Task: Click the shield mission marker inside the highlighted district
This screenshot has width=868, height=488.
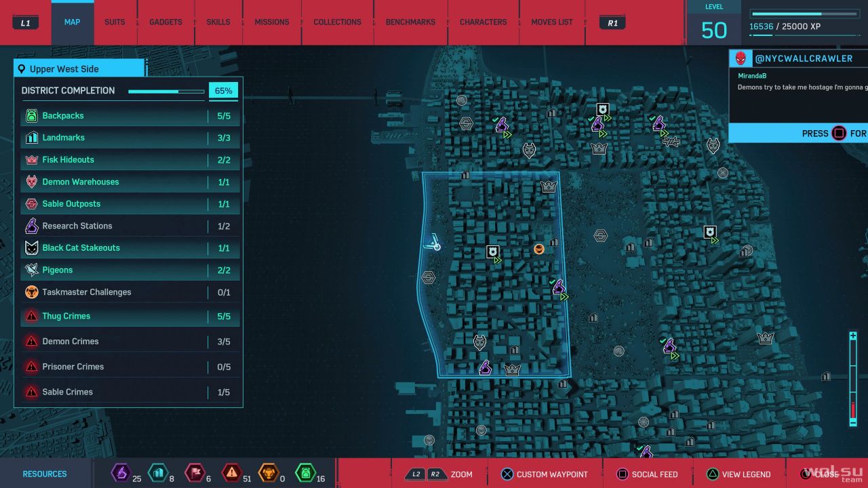Action: [x=493, y=253]
